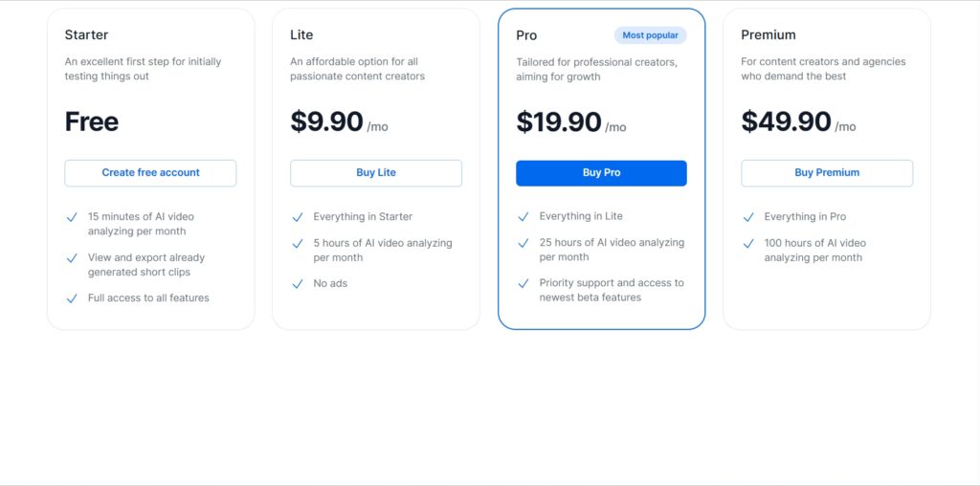Click the $19.90 Pro price
Image resolution: width=980 pixels, height=486 pixels.
point(559,121)
